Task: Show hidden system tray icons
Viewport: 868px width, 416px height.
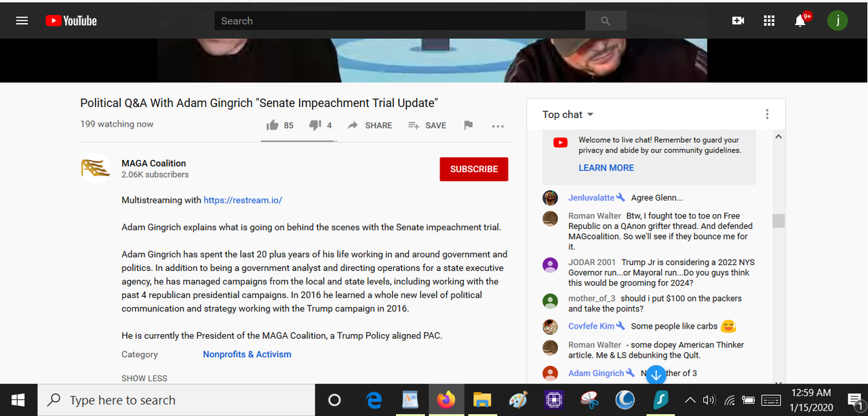Action: click(x=690, y=400)
